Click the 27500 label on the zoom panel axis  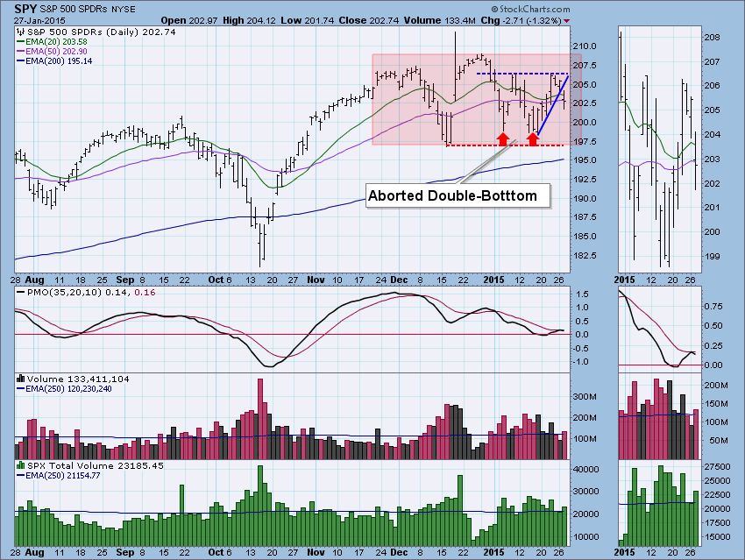(x=717, y=466)
